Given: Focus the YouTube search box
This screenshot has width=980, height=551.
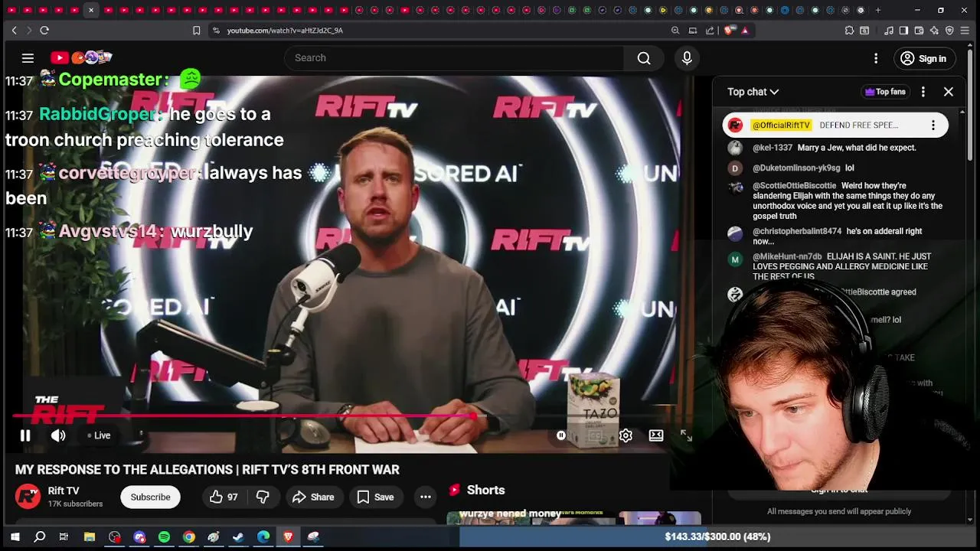Looking at the screenshot, I should pos(455,58).
